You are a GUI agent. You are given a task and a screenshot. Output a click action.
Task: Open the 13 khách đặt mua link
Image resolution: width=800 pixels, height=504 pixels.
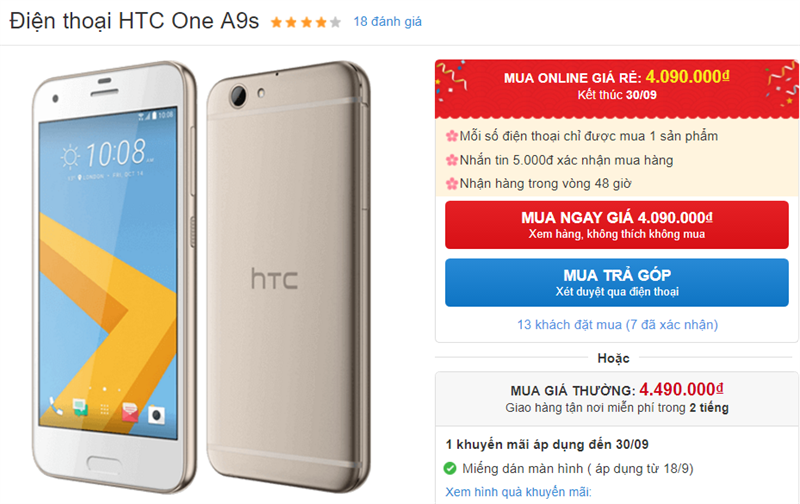(617, 324)
